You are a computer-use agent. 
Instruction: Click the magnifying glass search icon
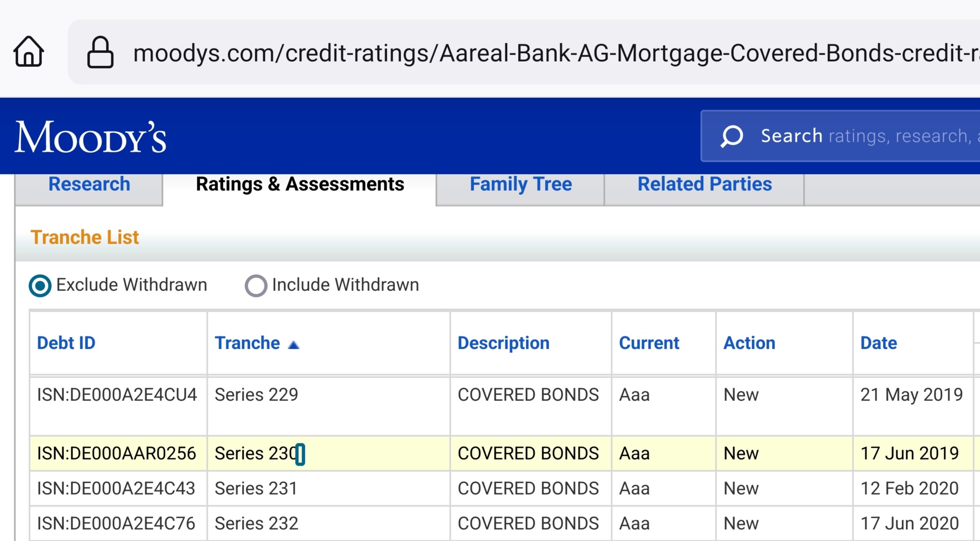pos(732,136)
